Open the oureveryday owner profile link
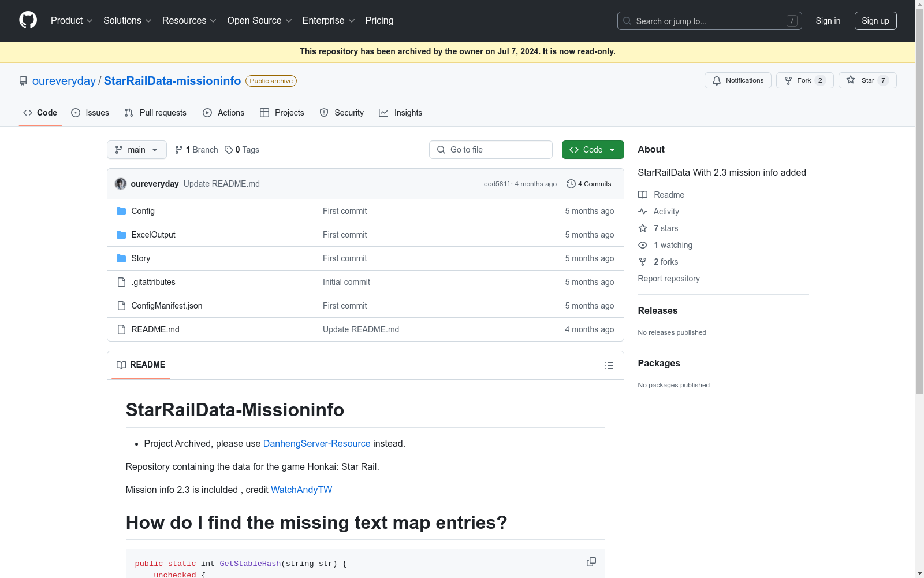Image resolution: width=924 pixels, height=578 pixels. pyautogui.click(x=64, y=81)
